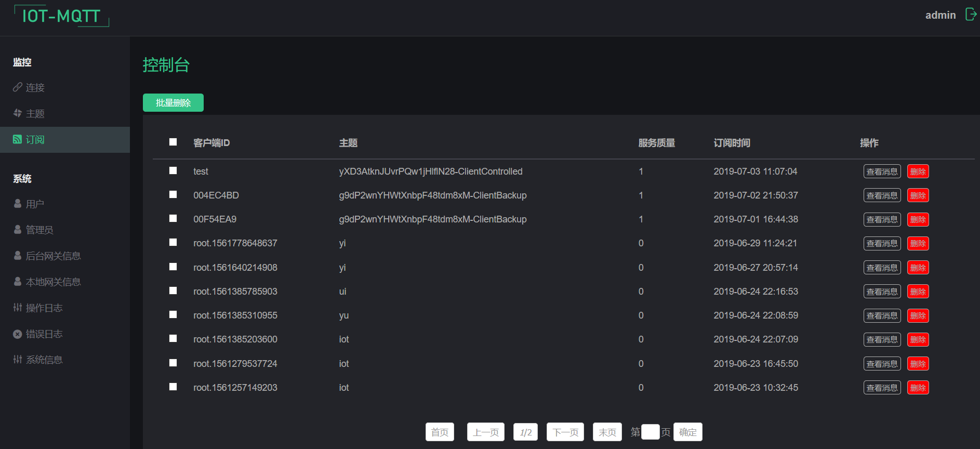Click the page number input field
Image resolution: width=980 pixels, height=449 pixels.
click(650, 432)
